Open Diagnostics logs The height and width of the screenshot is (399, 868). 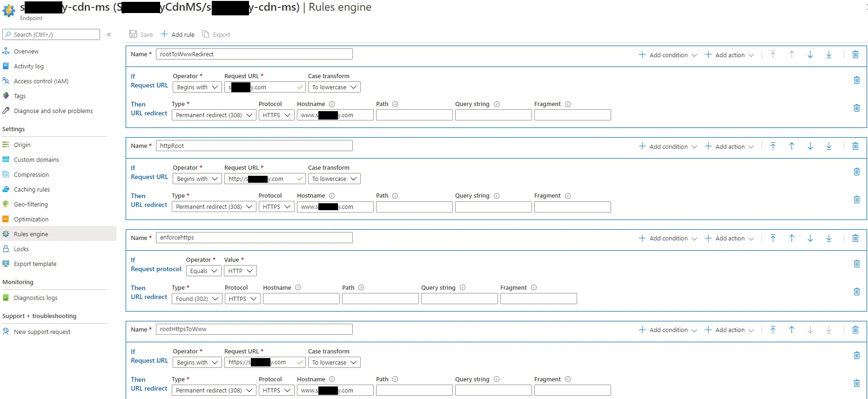pos(35,298)
